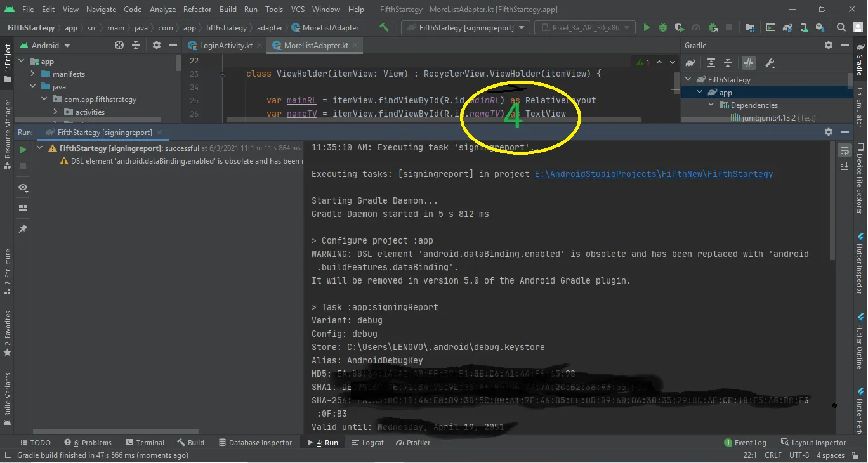Pin the Run tab with pushpin icon
868x463 pixels.
[23, 228]
